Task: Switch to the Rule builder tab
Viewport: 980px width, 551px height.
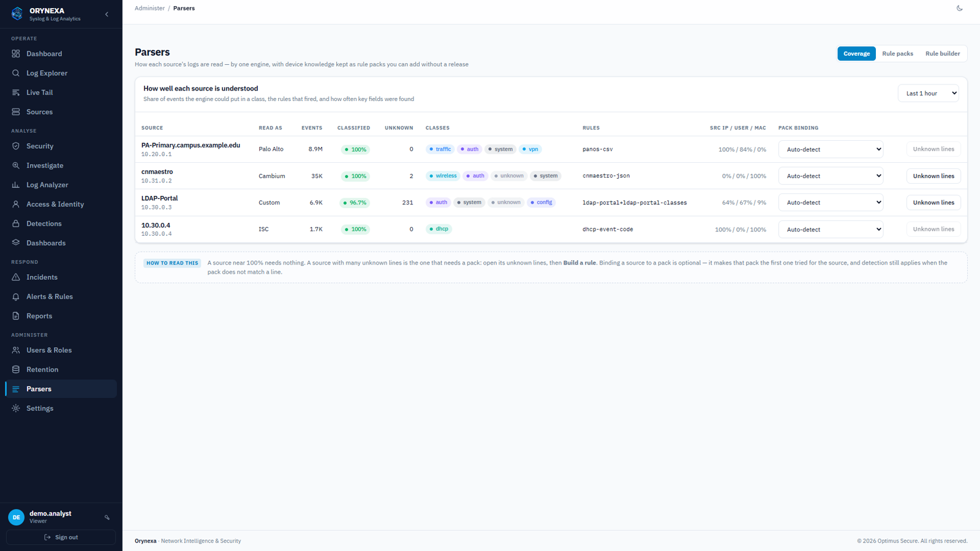Action: coord(943,53)
